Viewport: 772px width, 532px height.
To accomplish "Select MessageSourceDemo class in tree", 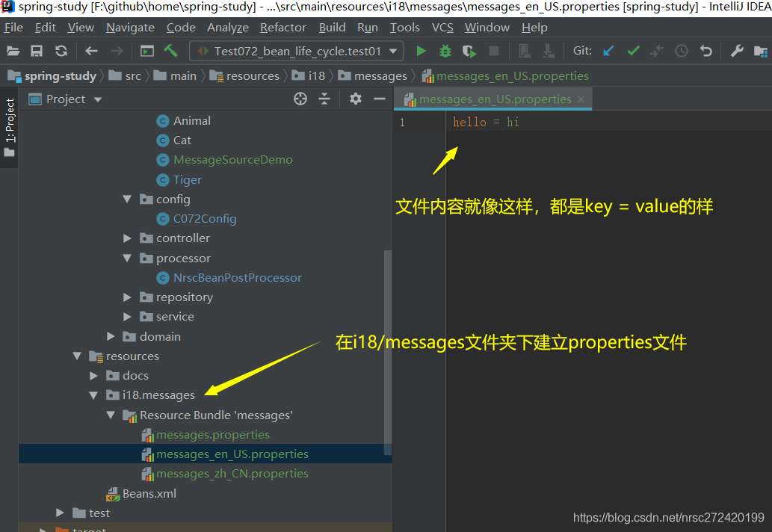I will pos(233,160).
